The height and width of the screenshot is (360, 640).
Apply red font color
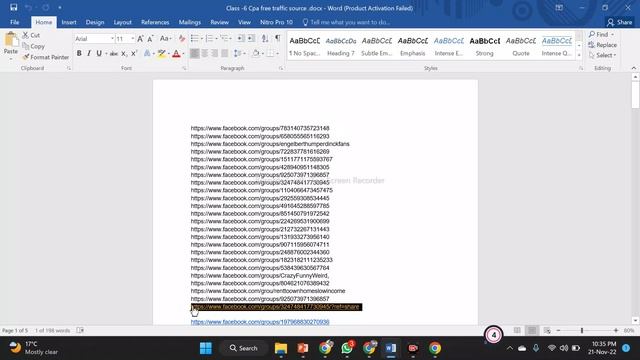tap(176, 53)
